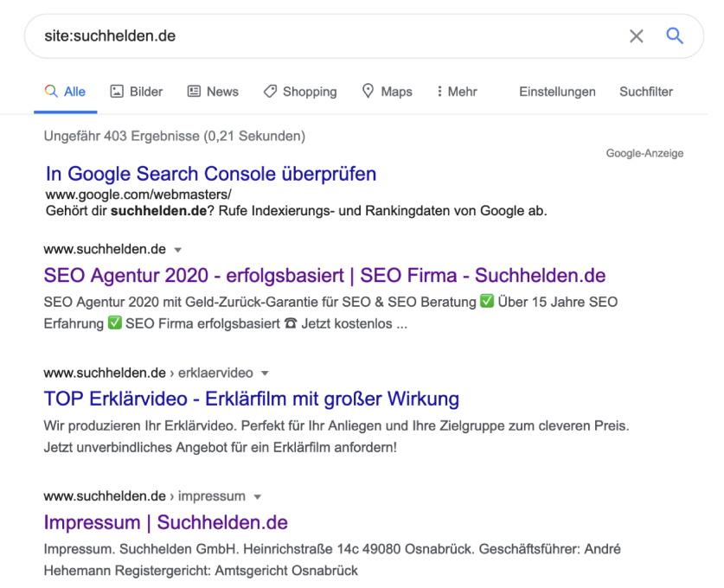Click the 'Wir produzieren Ihr Erklärvideo' snippet
This screenshot has height=588, width=724.
[x=336, y=436]
